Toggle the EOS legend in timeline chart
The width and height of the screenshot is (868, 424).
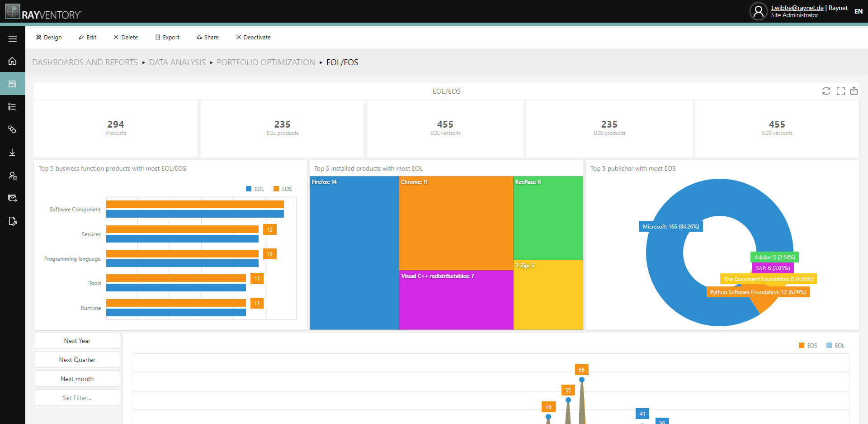(x=808, y=345)
